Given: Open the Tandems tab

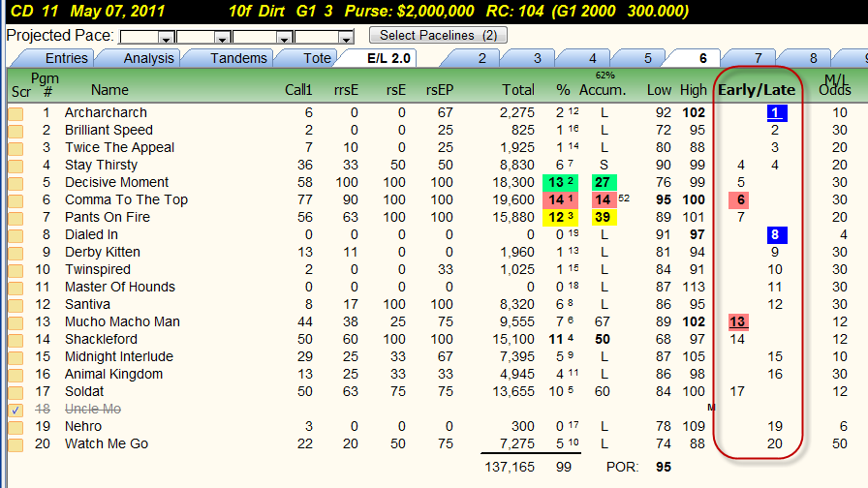Looking at the screenshot, I should pos(238,58).
